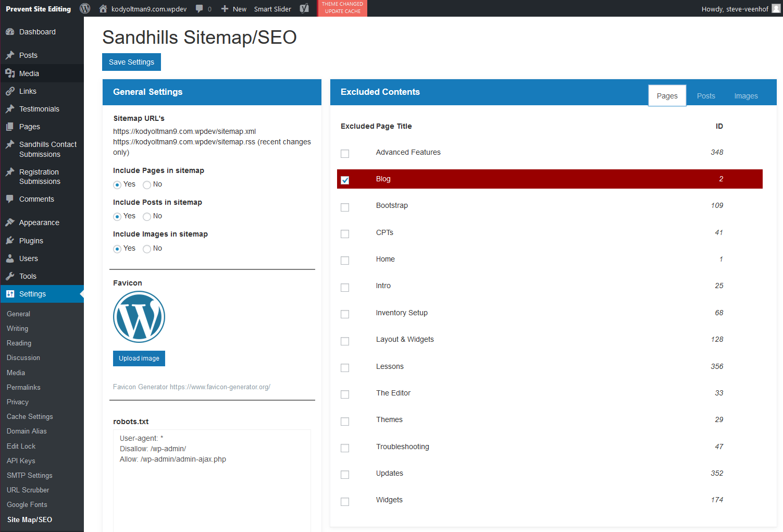Open the favicon-generator.org link
783x532 pixels.
click(220, 387)
